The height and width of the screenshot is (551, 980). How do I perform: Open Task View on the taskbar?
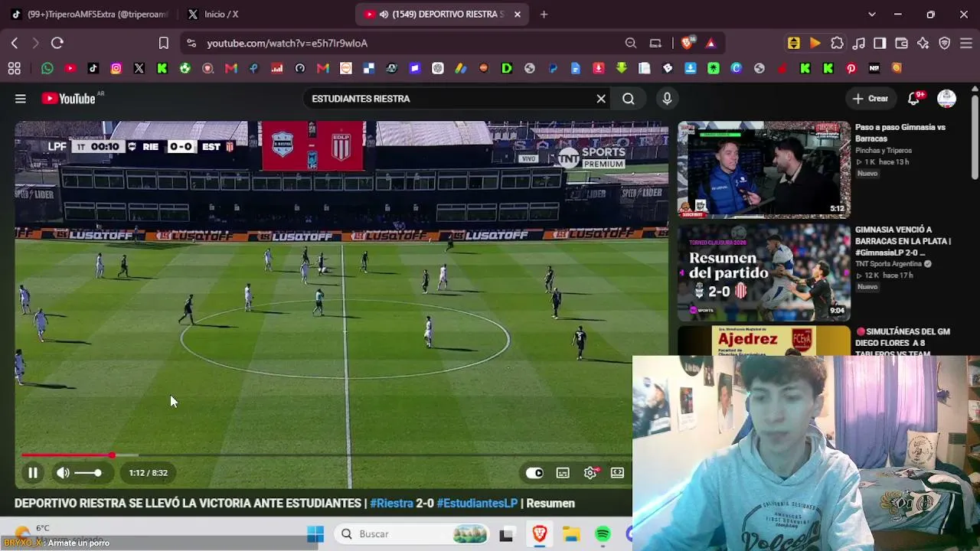tap(506, 534)
